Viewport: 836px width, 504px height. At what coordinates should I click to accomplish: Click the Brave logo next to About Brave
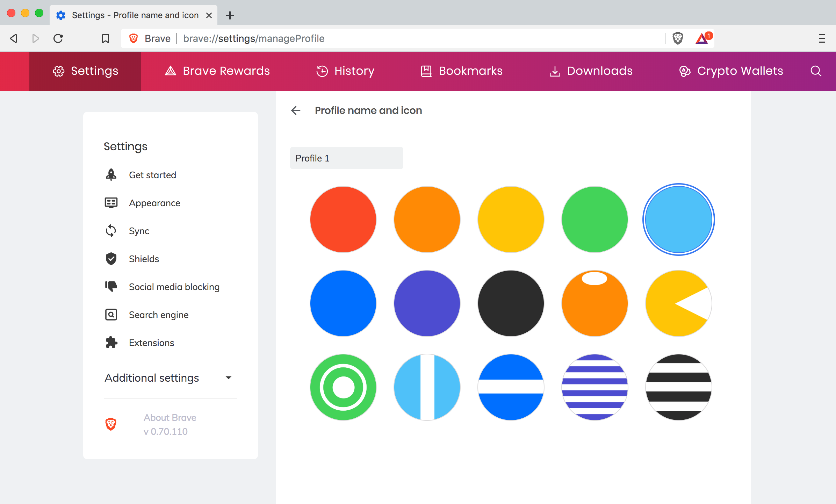click(111, 424)
